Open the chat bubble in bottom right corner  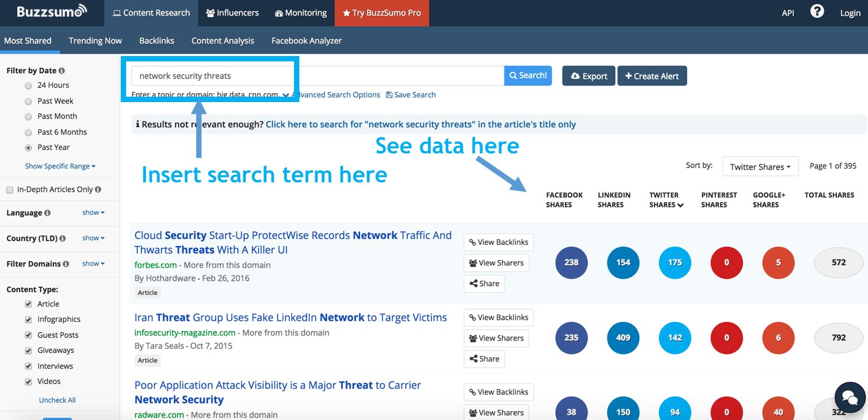[x=849, y=398]
